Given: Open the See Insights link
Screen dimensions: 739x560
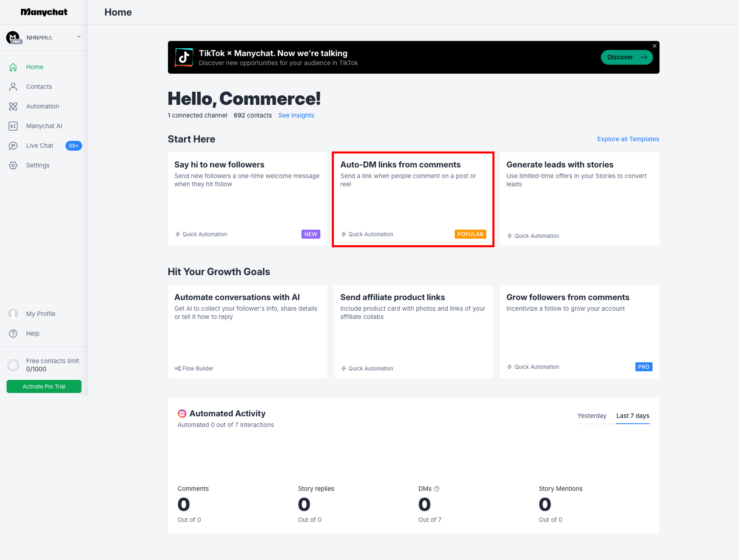Looking at the screenshot, I should click(x=296, y=115).
